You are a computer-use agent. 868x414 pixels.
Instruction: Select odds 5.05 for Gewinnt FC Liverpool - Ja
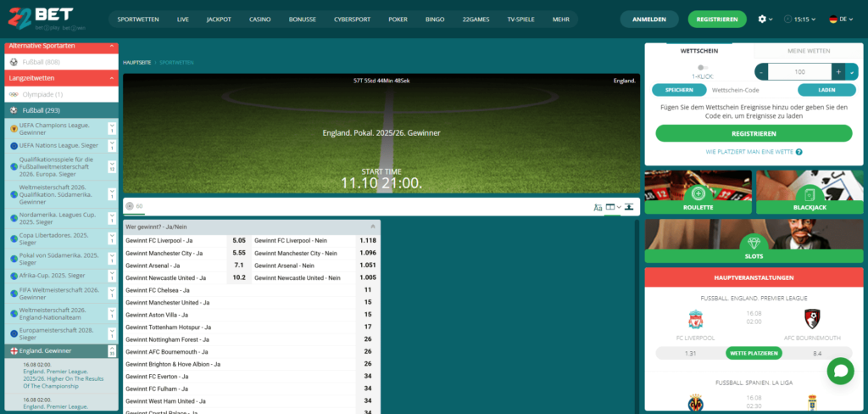click(x=239, y=241)
